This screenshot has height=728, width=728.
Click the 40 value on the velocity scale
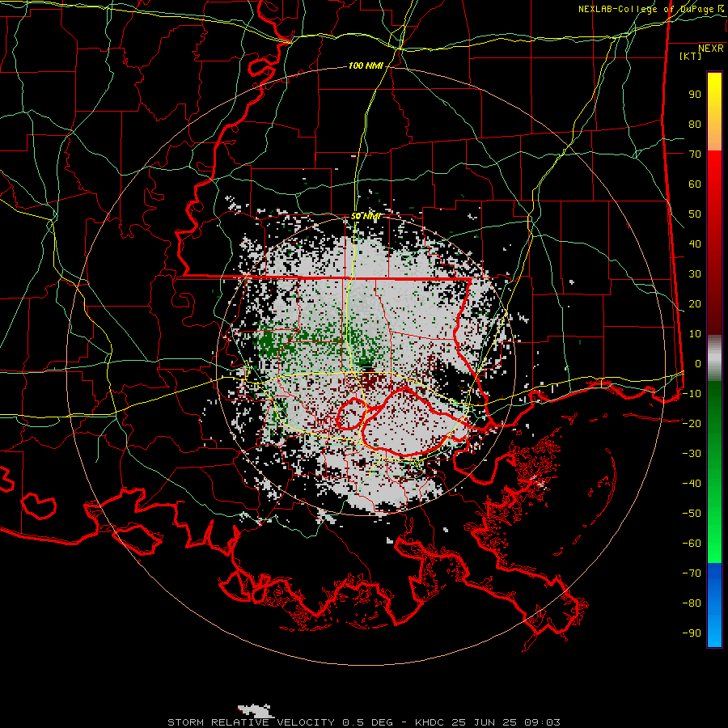(695, 243)
